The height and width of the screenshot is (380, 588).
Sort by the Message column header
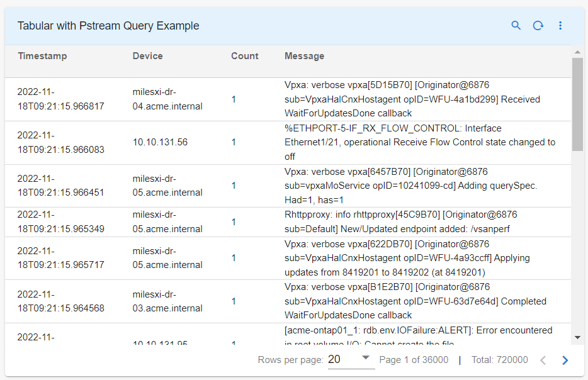(304, 56)
